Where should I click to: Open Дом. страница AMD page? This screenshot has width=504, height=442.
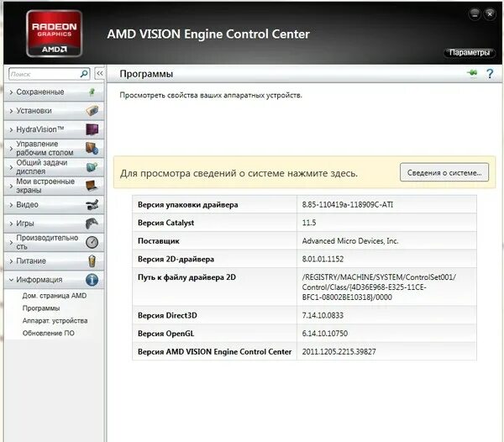55,296
